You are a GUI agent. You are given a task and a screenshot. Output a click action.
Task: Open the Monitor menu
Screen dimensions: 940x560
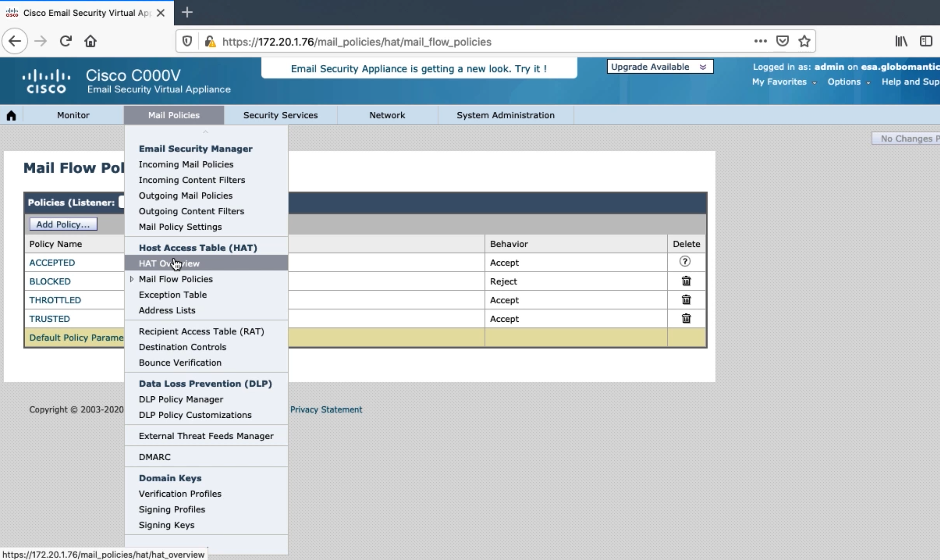(x=73, y=115)
